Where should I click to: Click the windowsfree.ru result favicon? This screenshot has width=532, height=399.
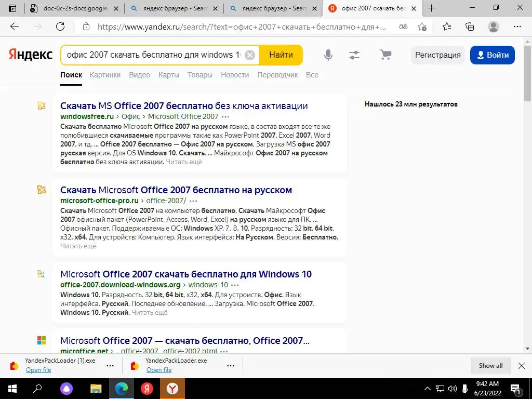tap(42, 105)
